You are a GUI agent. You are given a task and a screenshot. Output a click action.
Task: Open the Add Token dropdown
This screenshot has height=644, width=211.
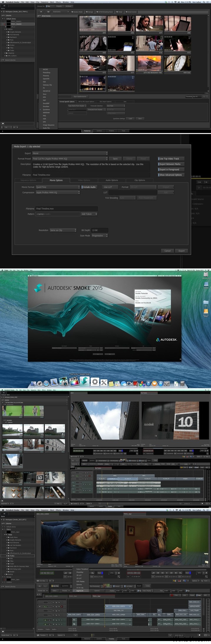pyautogui.click(x=89, y=214)
